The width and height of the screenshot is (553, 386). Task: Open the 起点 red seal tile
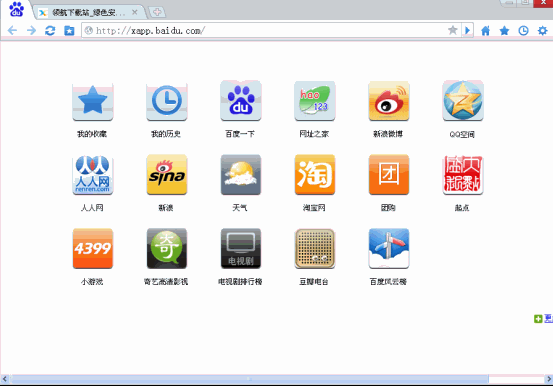click(x=463, y=175)
